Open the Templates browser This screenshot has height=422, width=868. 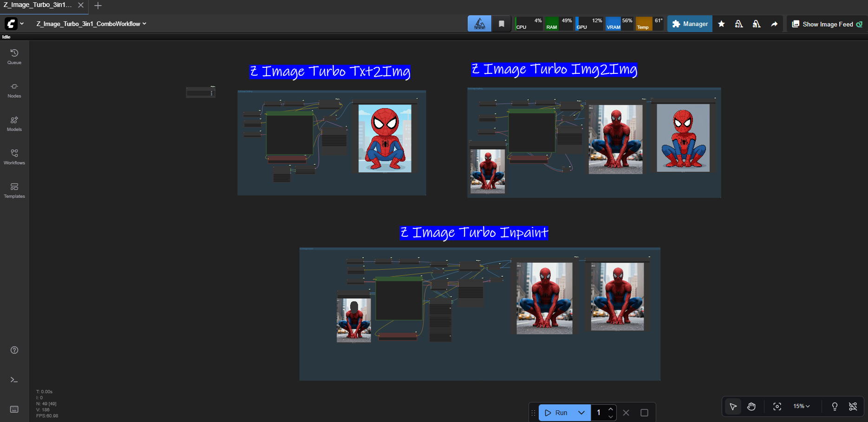[x=14, y=190]
